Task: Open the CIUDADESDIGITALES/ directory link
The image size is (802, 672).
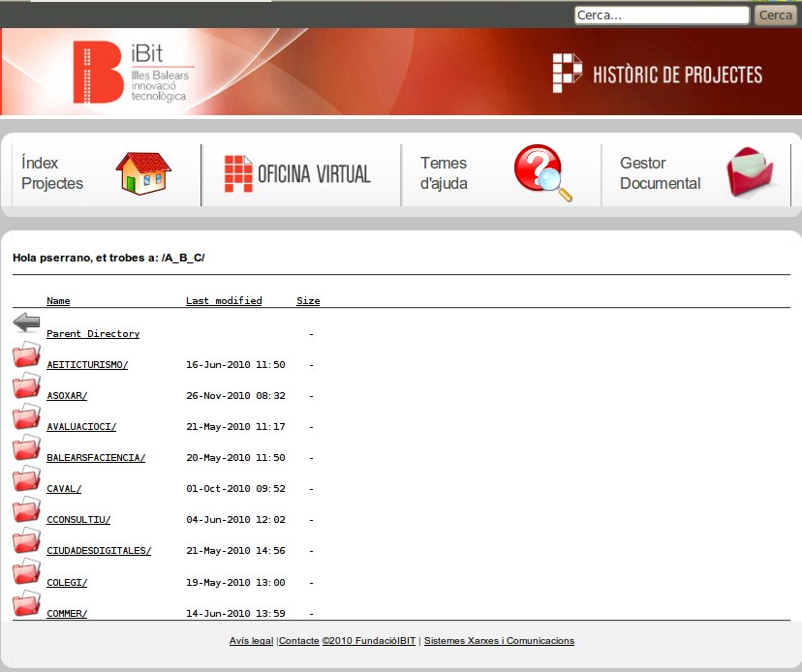Action: pyautogui.click(x=99, y=551)
